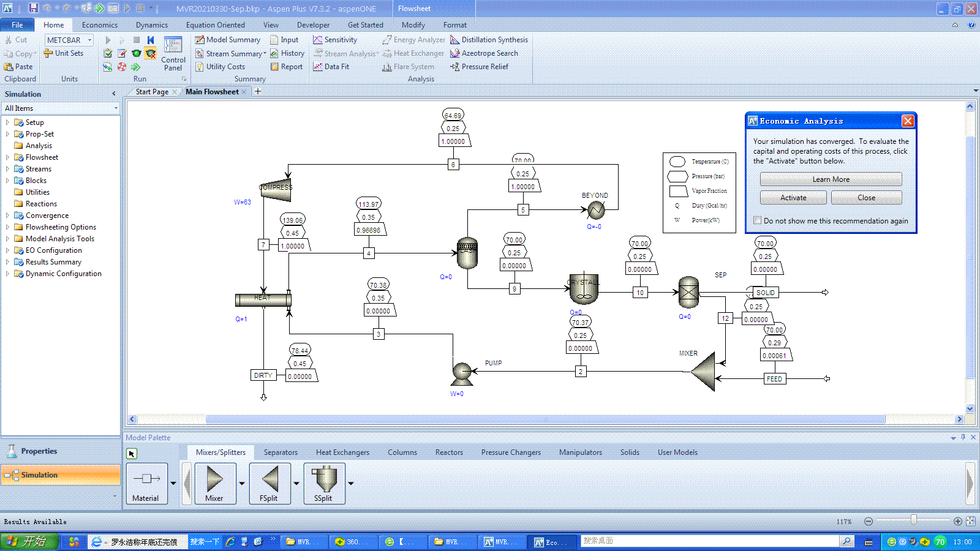Open Utility Costs summary
Viewport: 980px width, 551px height.
tap(221, 67)
